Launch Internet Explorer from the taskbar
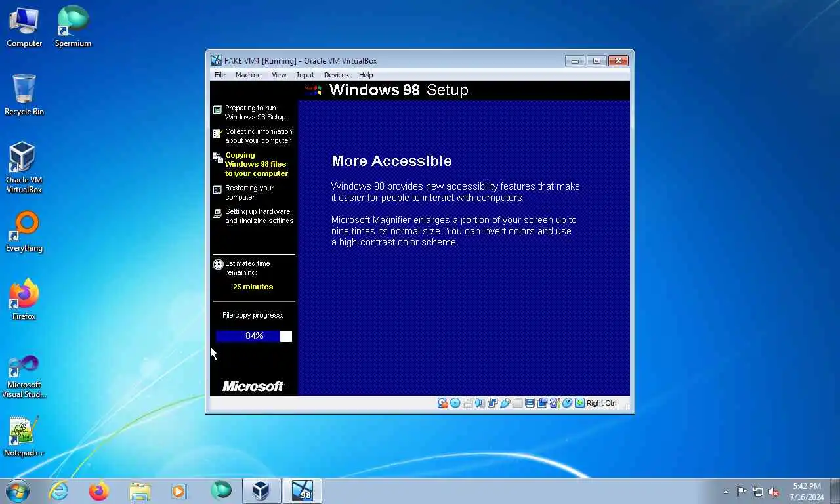840x504 pixels. tap(59, 491)
